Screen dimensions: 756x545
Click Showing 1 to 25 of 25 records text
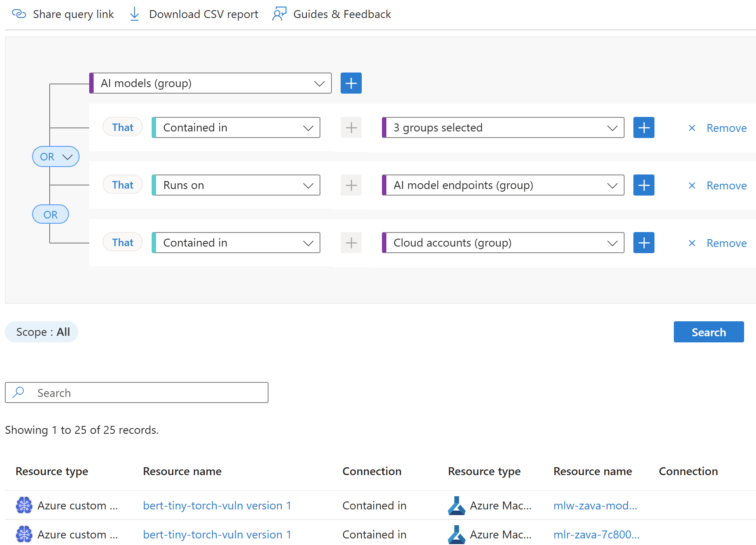82,430
